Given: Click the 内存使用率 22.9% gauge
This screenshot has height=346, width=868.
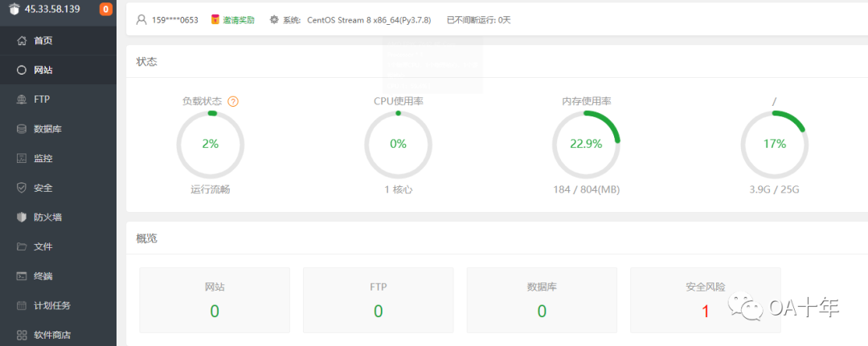Looking at the screenshot, I should [586, 145].
